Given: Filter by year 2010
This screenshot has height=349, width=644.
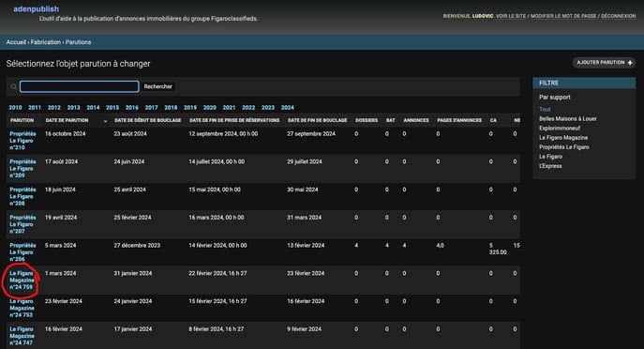Looking at the screenshot, I should point(15,107).
